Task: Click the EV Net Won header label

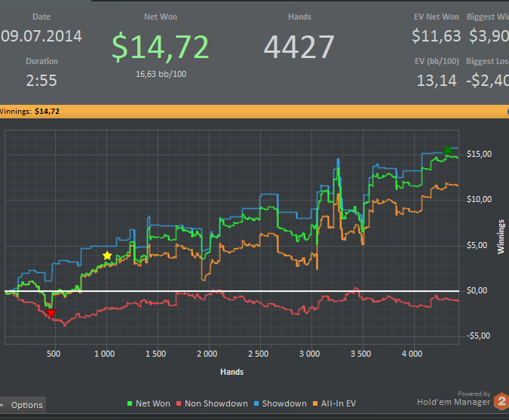Action: click(x=437, y=17)
